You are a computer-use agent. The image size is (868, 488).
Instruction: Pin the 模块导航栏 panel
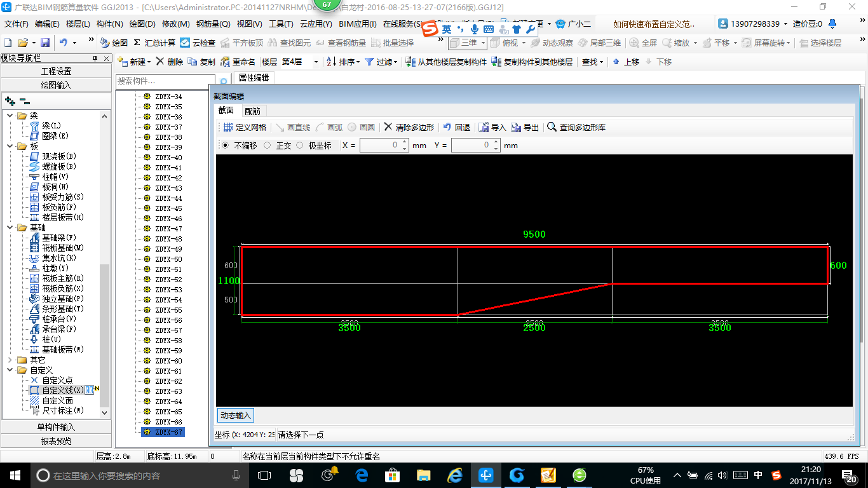(95, 58)
